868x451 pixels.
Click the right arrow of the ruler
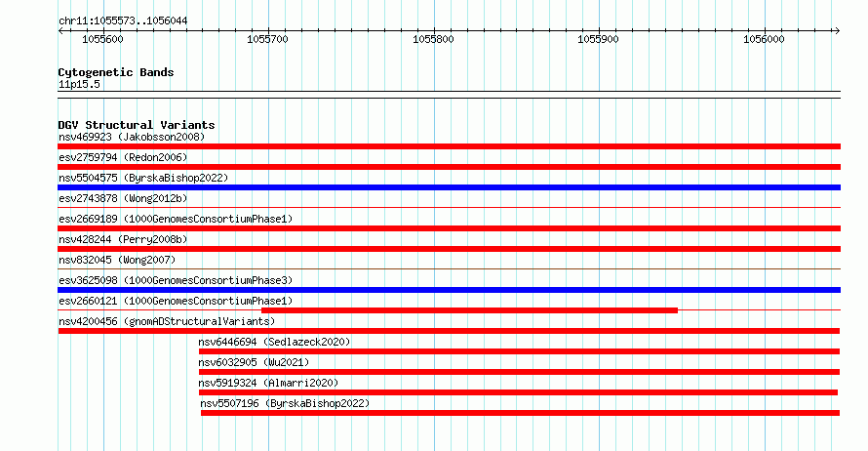(x=837, y=31)
